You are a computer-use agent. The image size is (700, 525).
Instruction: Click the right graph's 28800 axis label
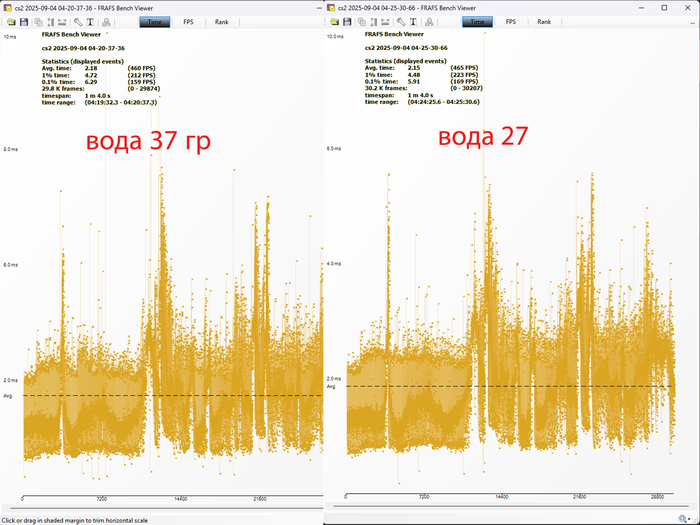[x=658, y=495]
